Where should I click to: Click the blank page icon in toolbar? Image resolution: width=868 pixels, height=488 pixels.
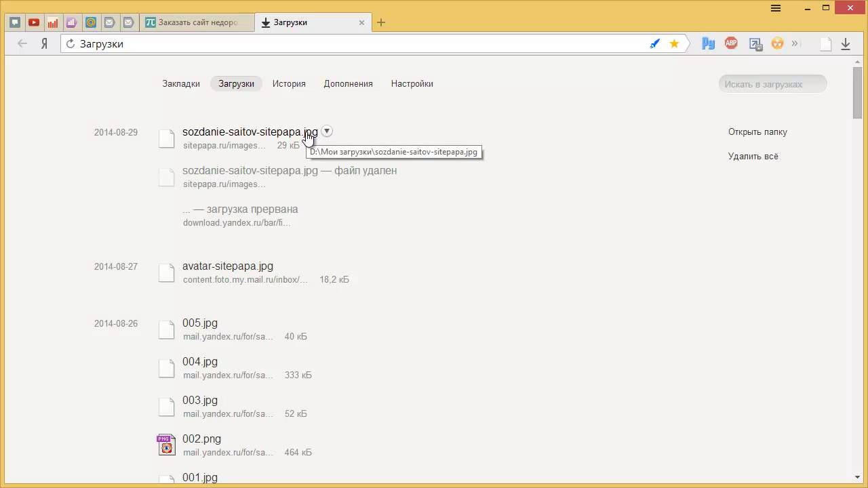(825, 44)
